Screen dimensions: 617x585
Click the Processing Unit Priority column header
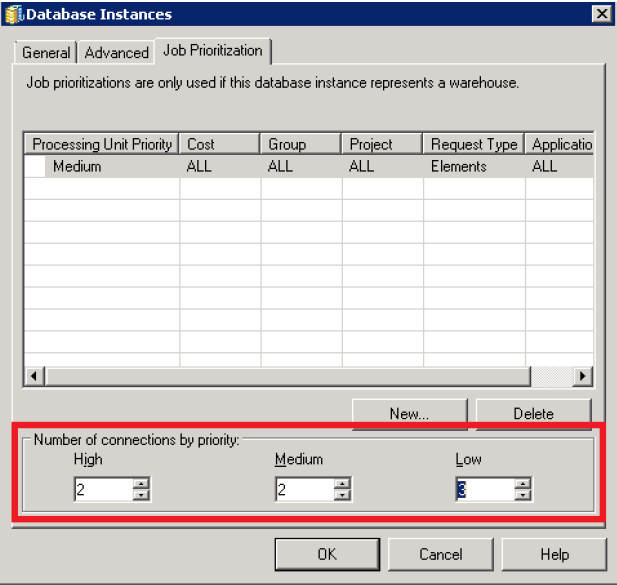(x=102, y=144)
